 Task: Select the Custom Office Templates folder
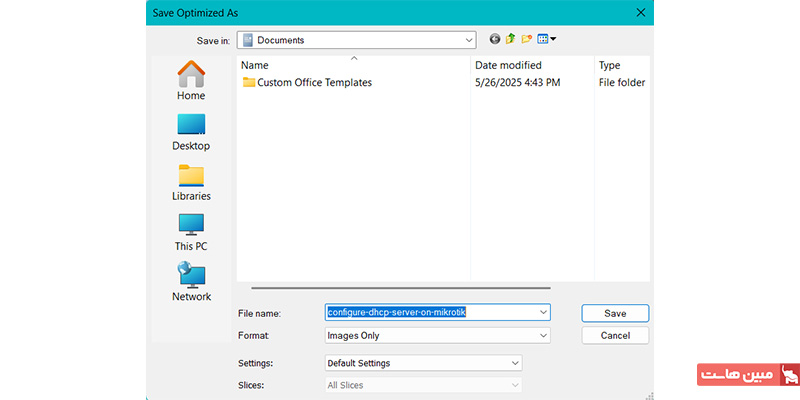(314, 83)
